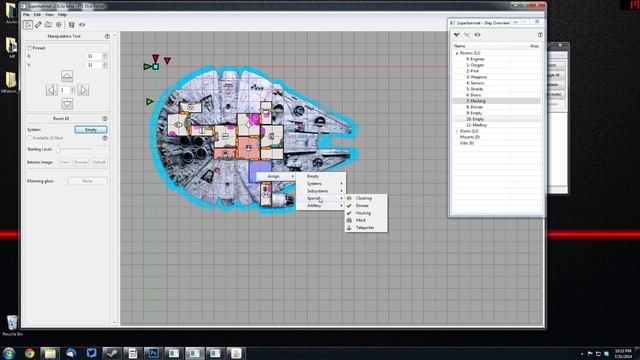The image size is (640, 360).
Task: Nudge selection down with the down arrow
Action: (67, 104)
